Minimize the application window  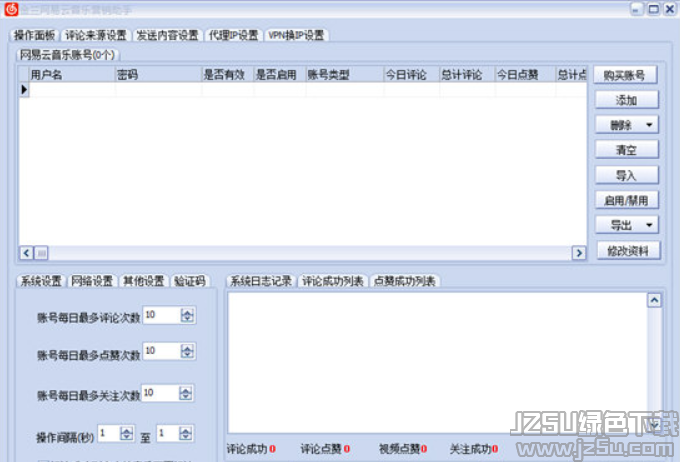(636, 9)
